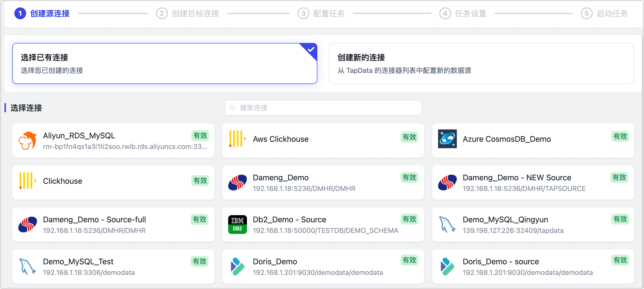Click the Clickhouse icon on Aws Clickhouse card
This screenshot has height=289, width=644.
point(237,139)
